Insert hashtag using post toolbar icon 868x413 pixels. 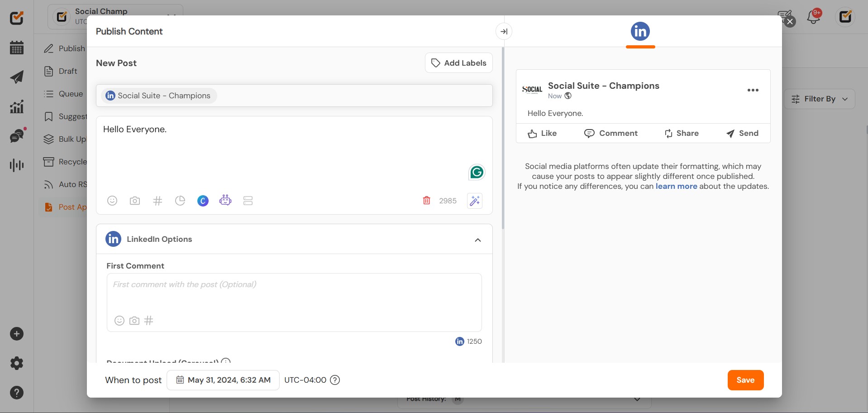pyautogui.click(x=157, y=201)
